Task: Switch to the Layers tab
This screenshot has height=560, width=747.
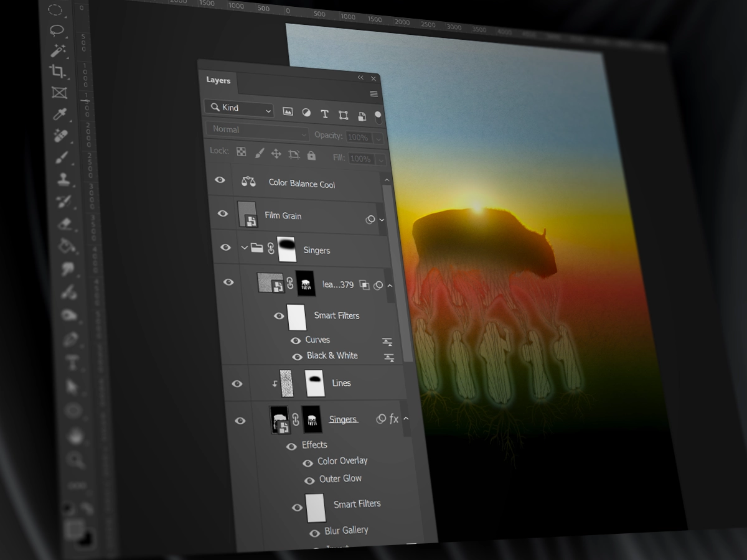Action: (218, 80)
